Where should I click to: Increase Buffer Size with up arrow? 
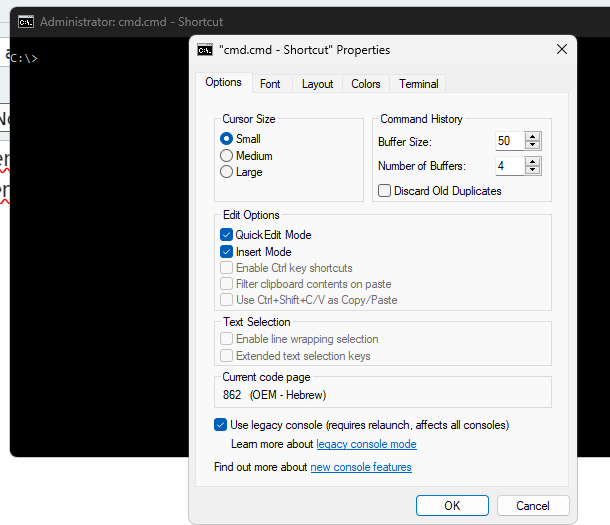(533, 138)
